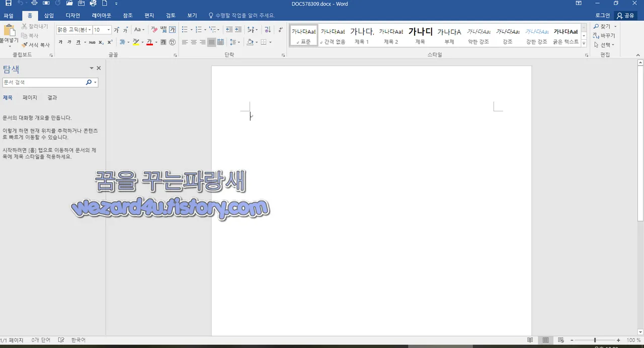
Task: Click the zoom slider handle in status bar
Action: click(595, 340)
